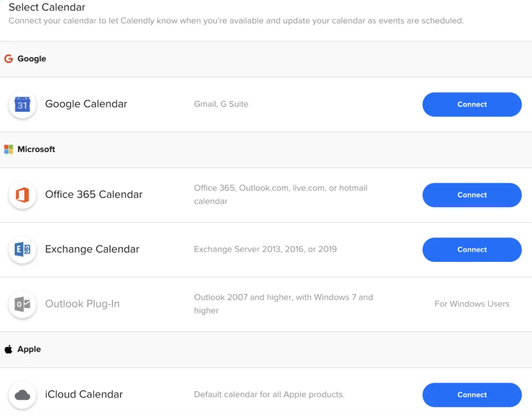Select the Microsoft four-square logo

[x=8, y=149]
